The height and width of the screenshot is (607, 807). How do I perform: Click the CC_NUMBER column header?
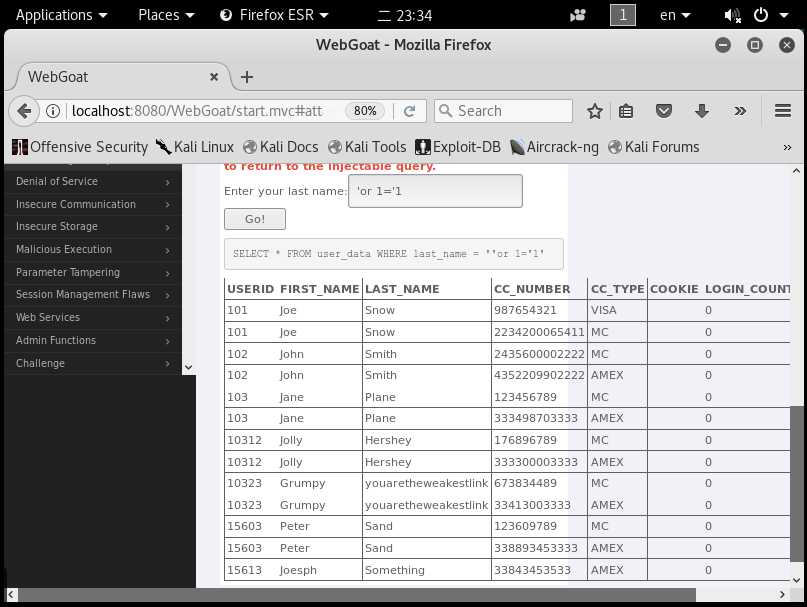tap(532, 289)
